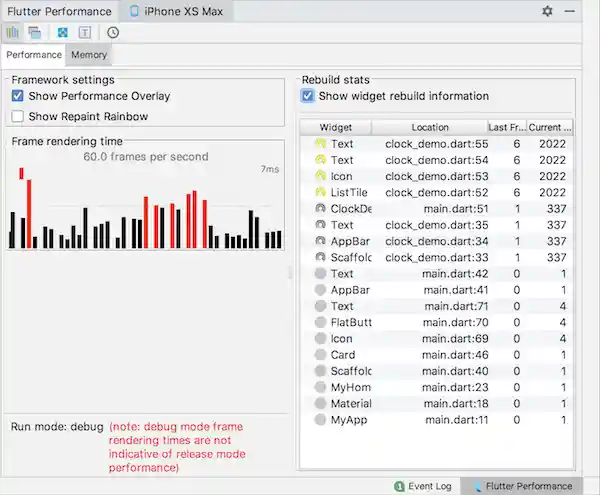Open location main.dart:46
Image resolution: width=600 pixels, height=495 pixels.
[455, 355]
